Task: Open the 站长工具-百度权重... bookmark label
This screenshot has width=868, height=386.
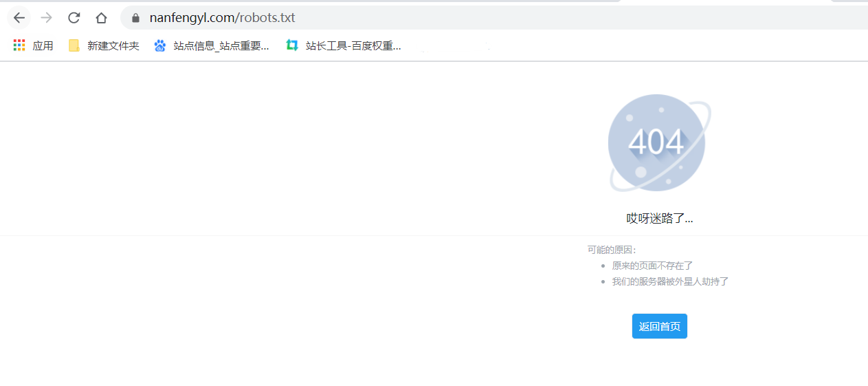Action: [x=353, y=46]
